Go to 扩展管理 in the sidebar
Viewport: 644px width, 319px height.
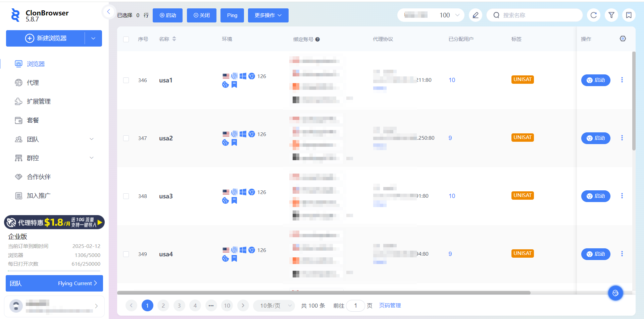[x=39, y=102]
